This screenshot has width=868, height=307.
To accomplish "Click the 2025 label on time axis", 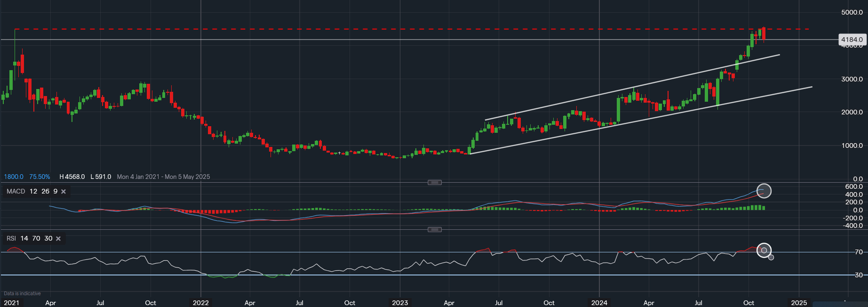I will 799,303.
